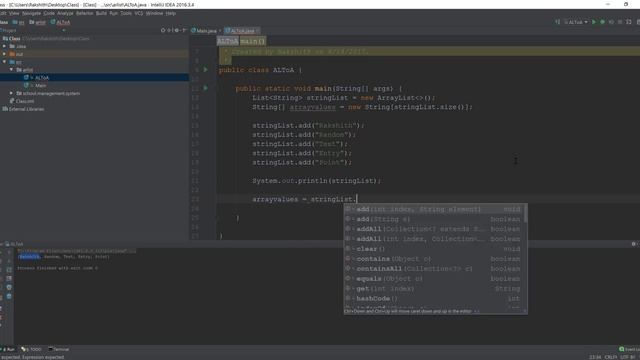This screenshot has width=640, height=360.
Task: Click the scroll-from-source icon in Project panel
Action: pyautogui.click(x=163, y=30)
